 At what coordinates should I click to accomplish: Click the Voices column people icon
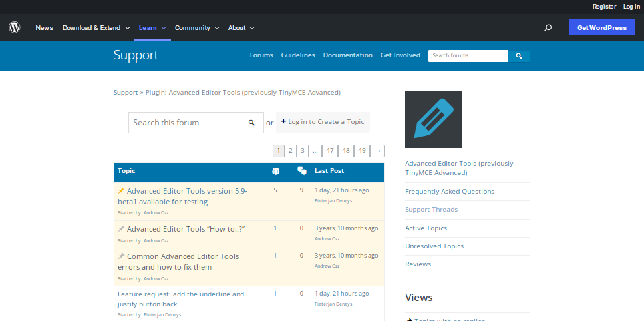275,171
